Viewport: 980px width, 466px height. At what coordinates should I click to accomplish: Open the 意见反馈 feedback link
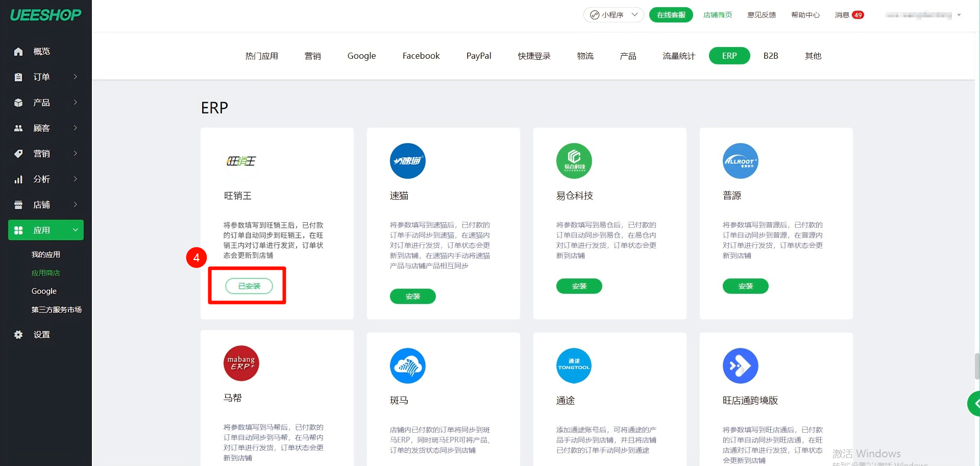tap(762, 15)
